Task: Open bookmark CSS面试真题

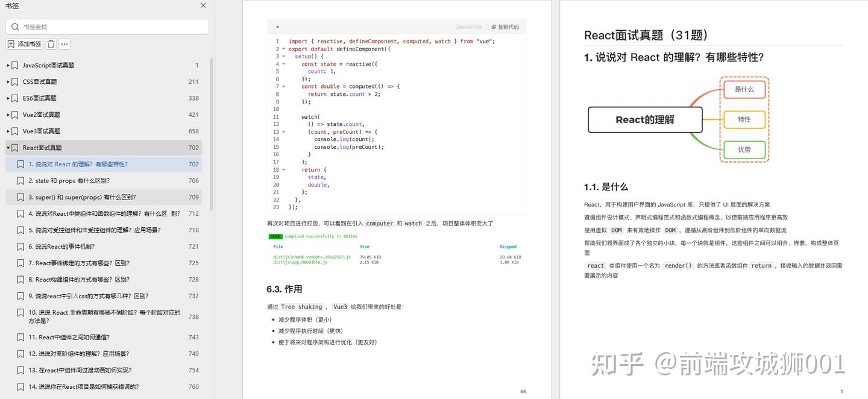Action: pyautogui.click(x=40, y=81)
